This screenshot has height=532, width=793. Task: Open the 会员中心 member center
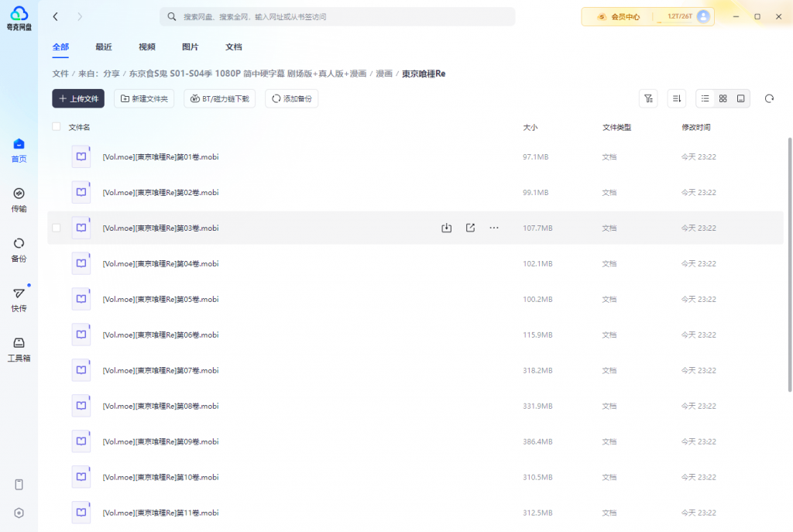click(619, 17)
